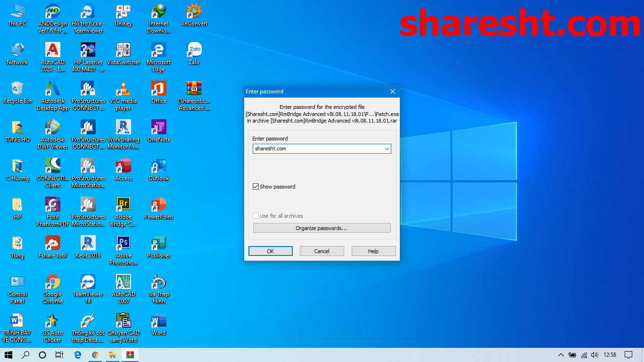
Task: Select the Sharesht.com RAR archive icon
Action: coord(194,96)
